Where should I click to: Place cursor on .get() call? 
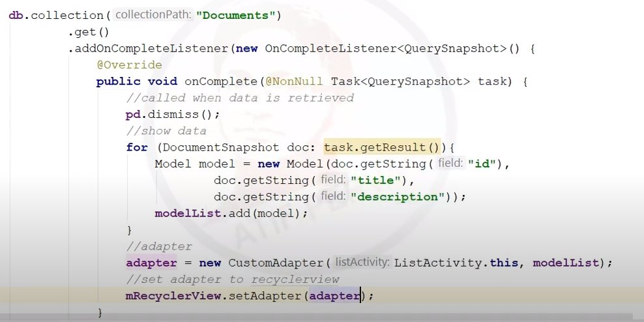pos(89,32)
